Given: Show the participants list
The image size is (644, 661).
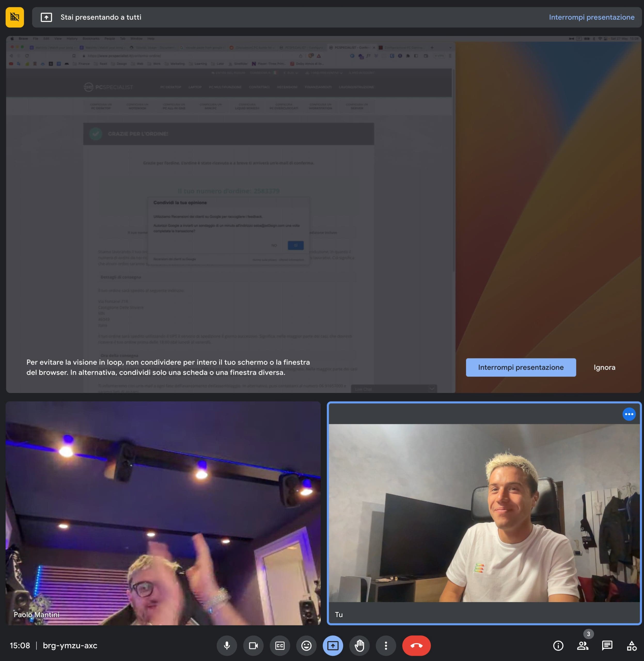Looking at the screenshot, I should [583, 646].
